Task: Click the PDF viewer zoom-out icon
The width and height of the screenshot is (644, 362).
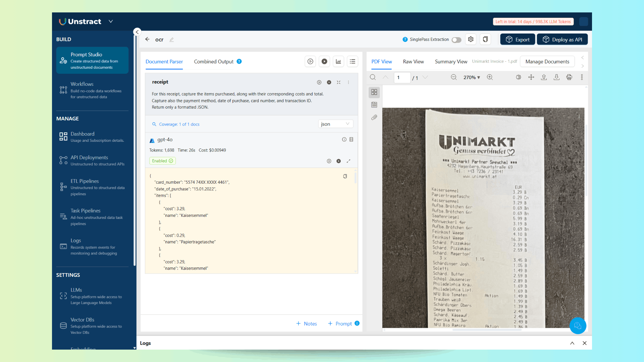Action: point(453,77)
